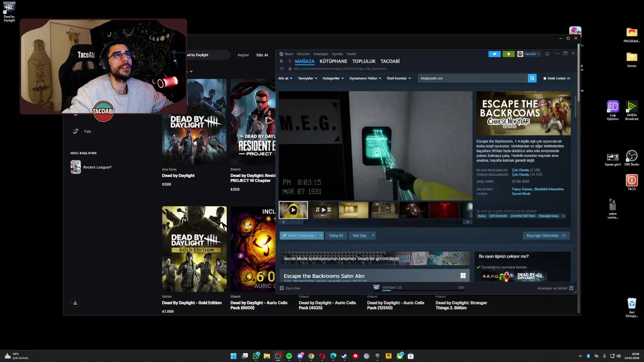Viewport: 644px width, 362px height.
Task: Expand the Özel Kısımlar dropdown
Action: pyautogui.click(x=399, y=78)
